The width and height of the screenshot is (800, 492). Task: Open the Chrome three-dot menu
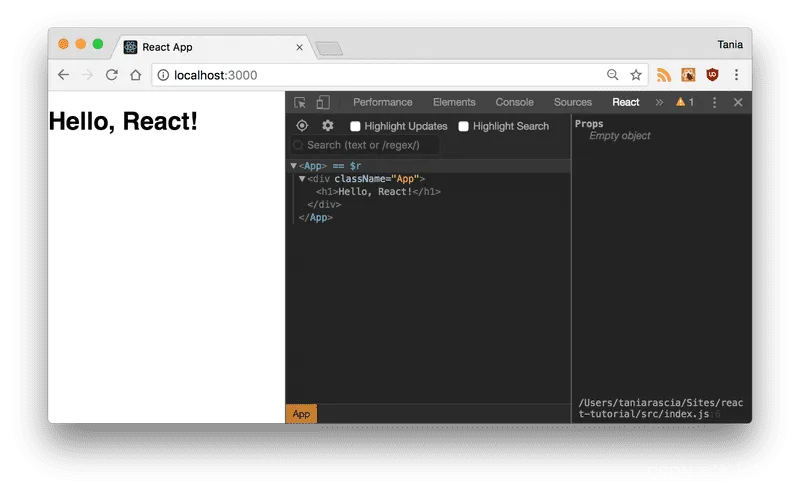[736, 75]
